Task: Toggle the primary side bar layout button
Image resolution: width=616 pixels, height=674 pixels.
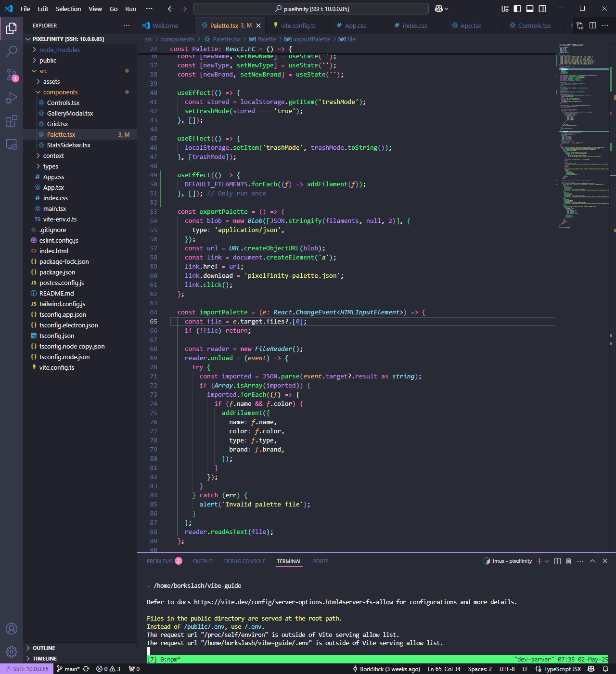Action: [x=517, y=9]
